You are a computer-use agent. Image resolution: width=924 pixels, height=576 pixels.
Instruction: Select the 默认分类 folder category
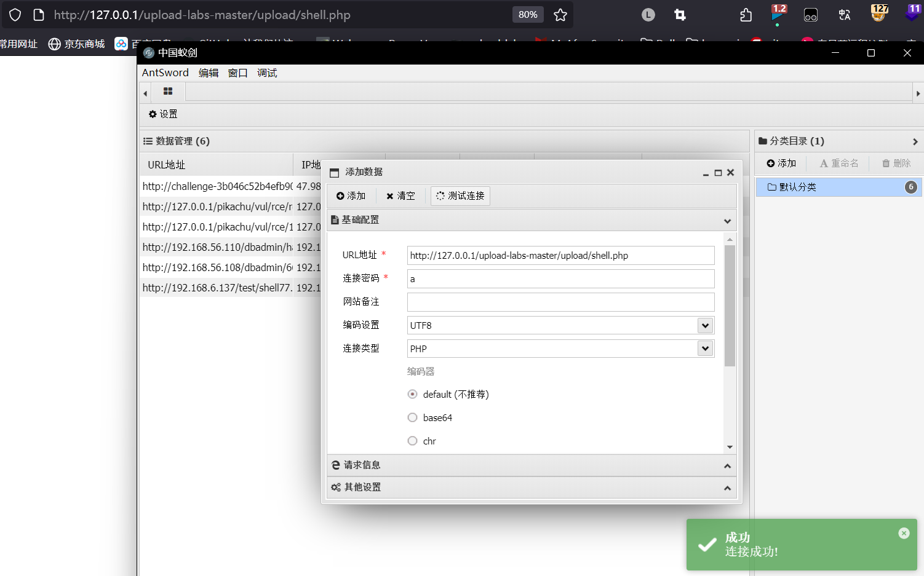pyautogui.click(x=838, y=187)
